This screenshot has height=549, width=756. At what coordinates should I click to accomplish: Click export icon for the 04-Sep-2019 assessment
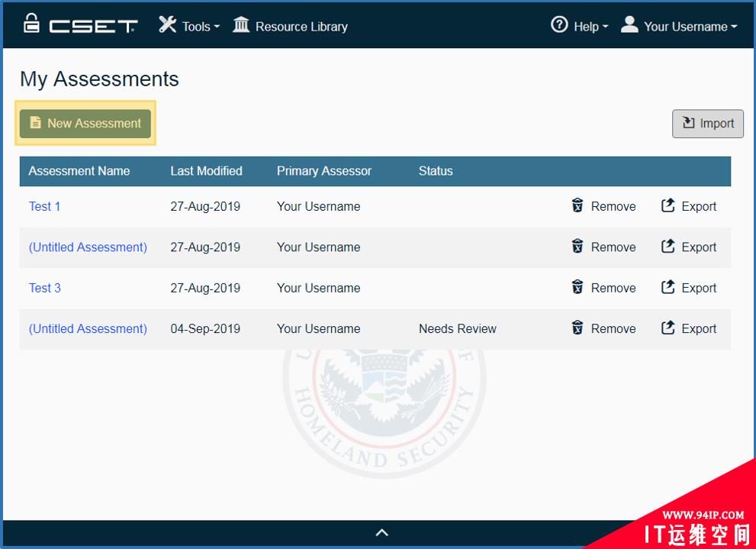pyautogui.click(x=668, y=328)
